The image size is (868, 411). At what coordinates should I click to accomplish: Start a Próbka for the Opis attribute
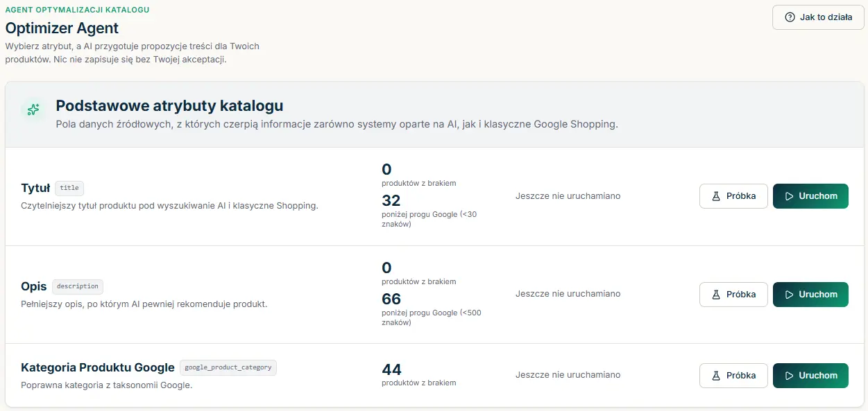pyautogui.click(x=733, y=295)
